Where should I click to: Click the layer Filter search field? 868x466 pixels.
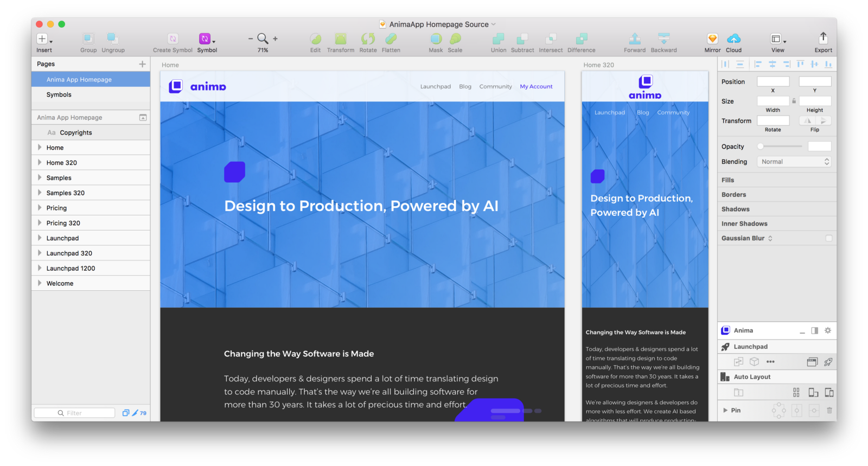pyautogui.click(x=75, y=413)
